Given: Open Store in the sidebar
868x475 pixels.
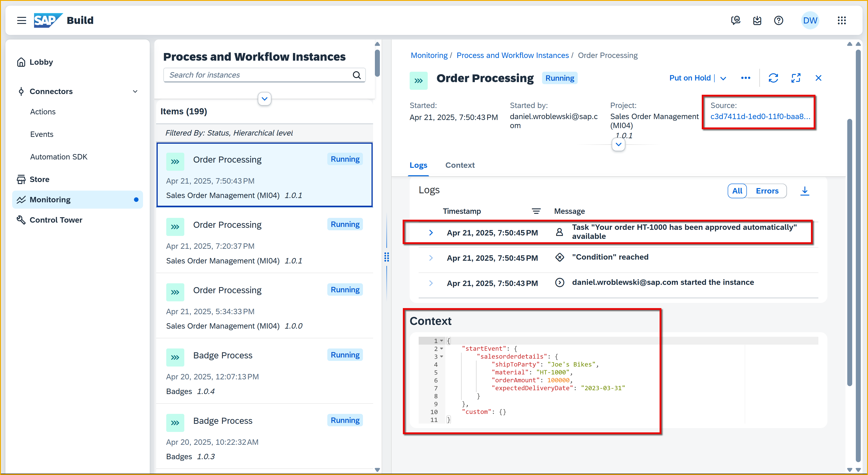Looking at the screenshot, I should pyautogui.click(x=78, y=179).
